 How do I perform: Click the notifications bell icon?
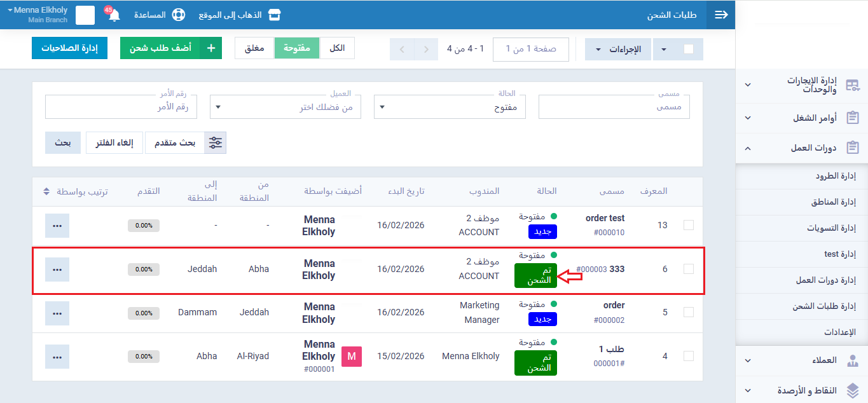tap(114, 15)
